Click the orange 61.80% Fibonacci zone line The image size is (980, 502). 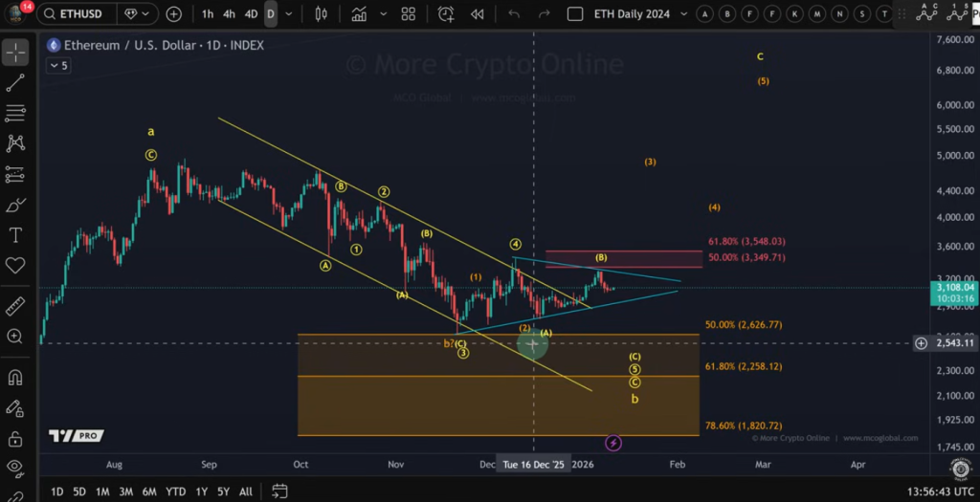click(x=498, y=376)
